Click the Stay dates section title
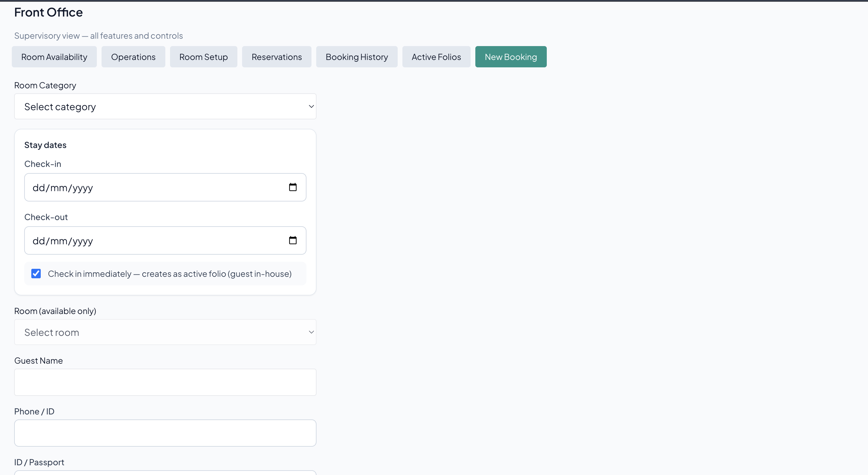868x475 pixels. [x=45, y=145]
